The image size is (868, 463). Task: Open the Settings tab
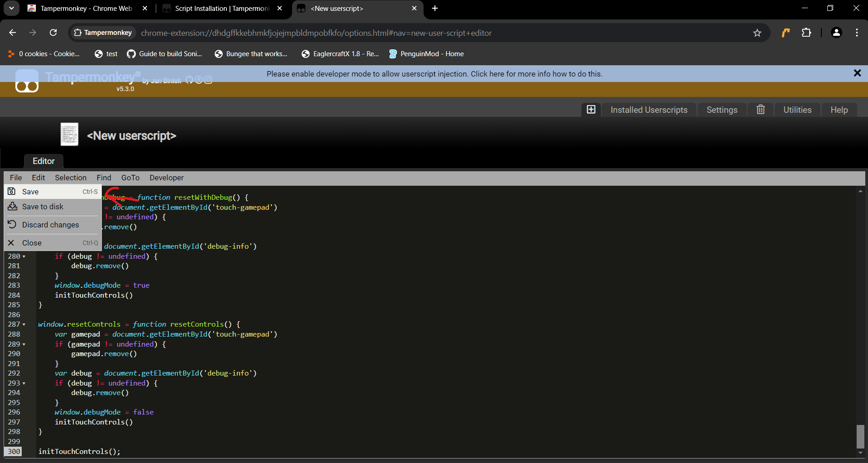pos(722,110)
